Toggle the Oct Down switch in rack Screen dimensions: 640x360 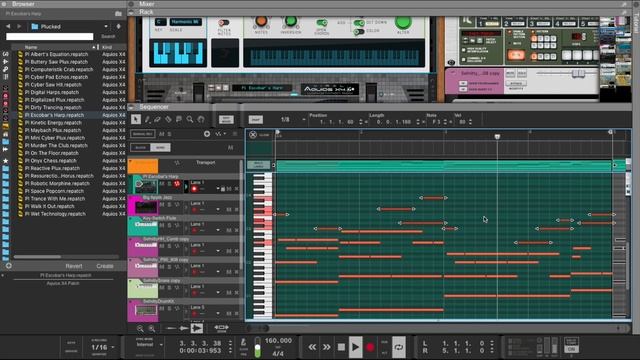tap(359, 22)
